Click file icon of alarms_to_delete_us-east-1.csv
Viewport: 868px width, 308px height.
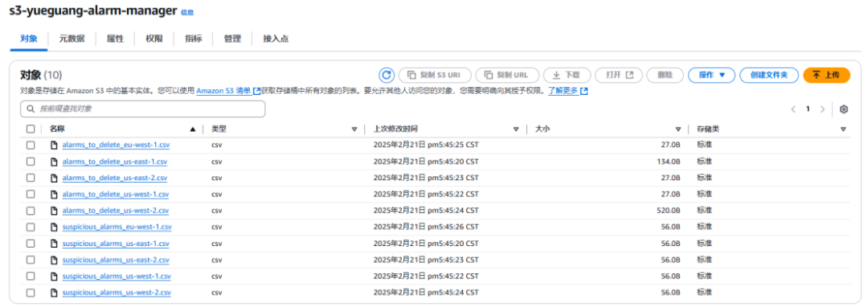pyautogui.click(x=54, y=162)
